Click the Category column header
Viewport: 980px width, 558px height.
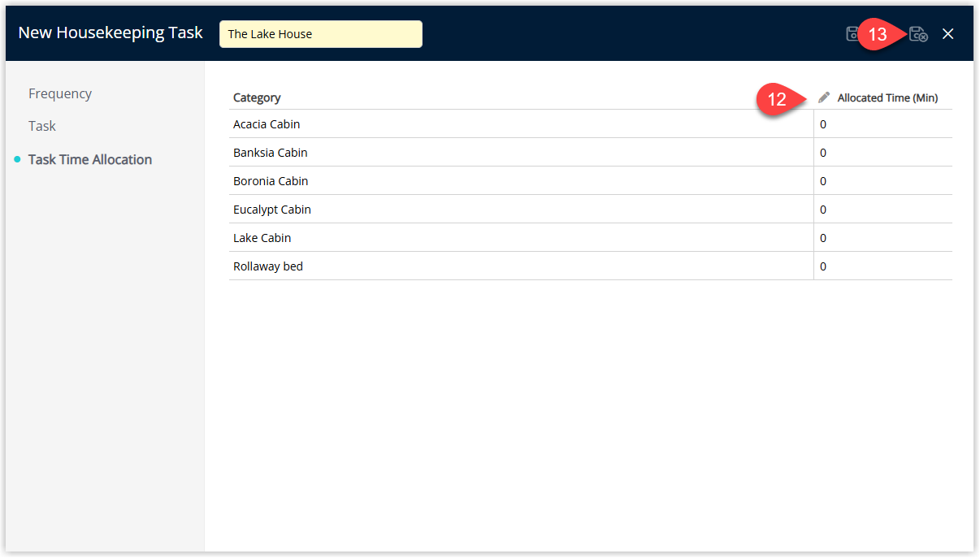tap(257, 97)
